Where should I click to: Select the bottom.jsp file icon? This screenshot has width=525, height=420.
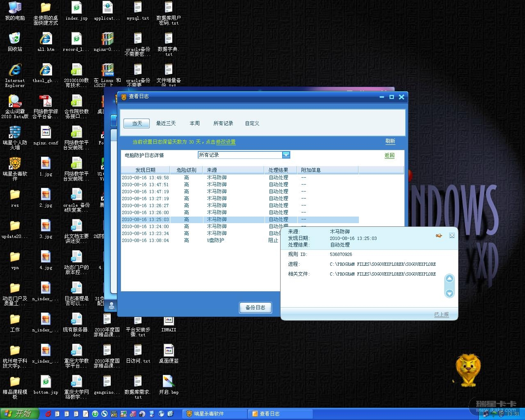46,385
